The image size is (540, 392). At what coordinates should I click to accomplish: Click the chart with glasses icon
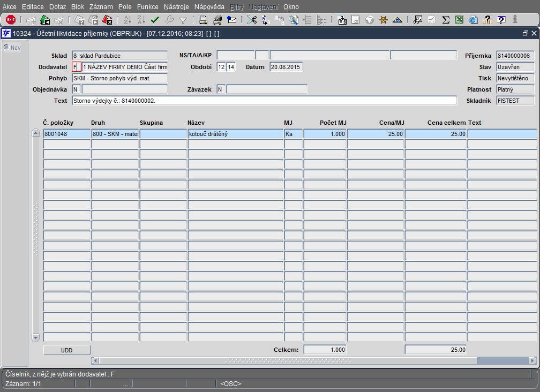click(x=418, y=20)
